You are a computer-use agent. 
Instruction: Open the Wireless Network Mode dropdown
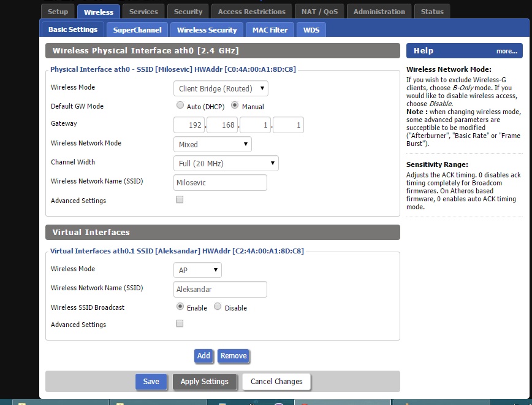point(213,144)
